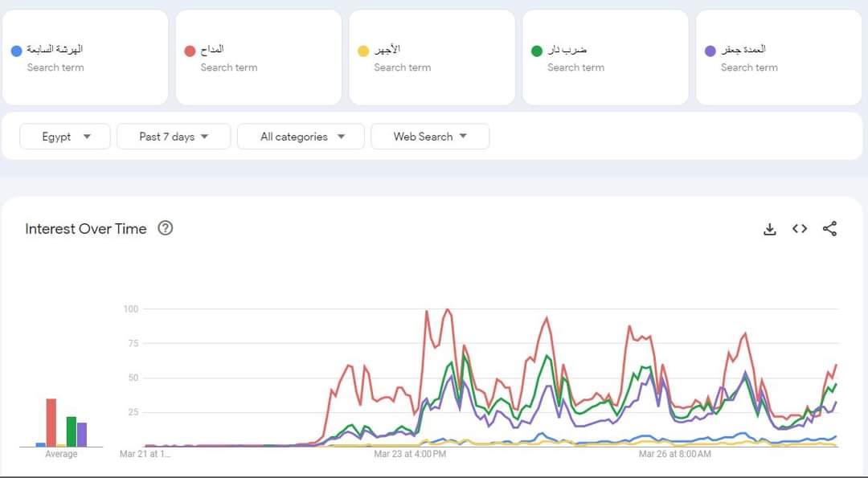Open the embed code icon
Viewport: 868px width, 478px height.
pyautogui.click(x=800, y=229)
